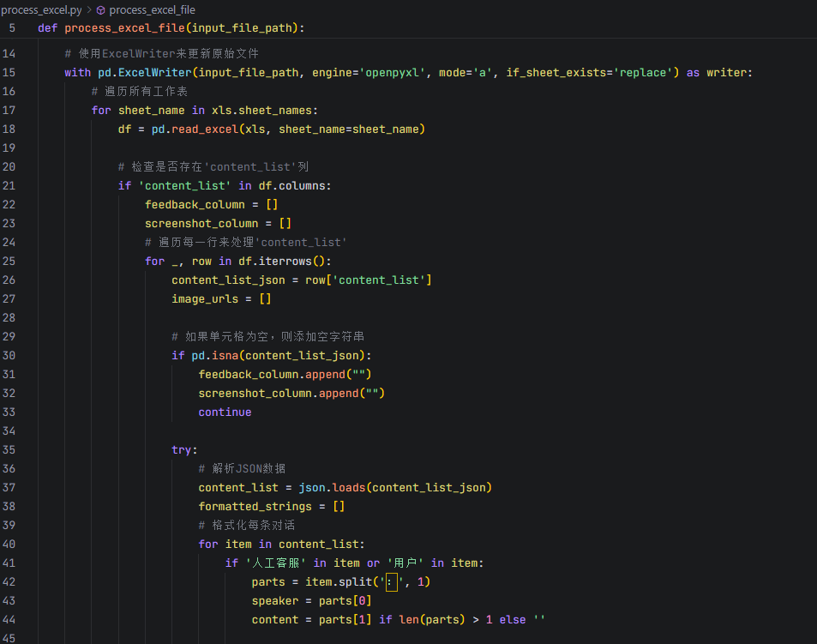
Task: Click 'formatted_strings' on line 38
Action: (x=255, y=507)
